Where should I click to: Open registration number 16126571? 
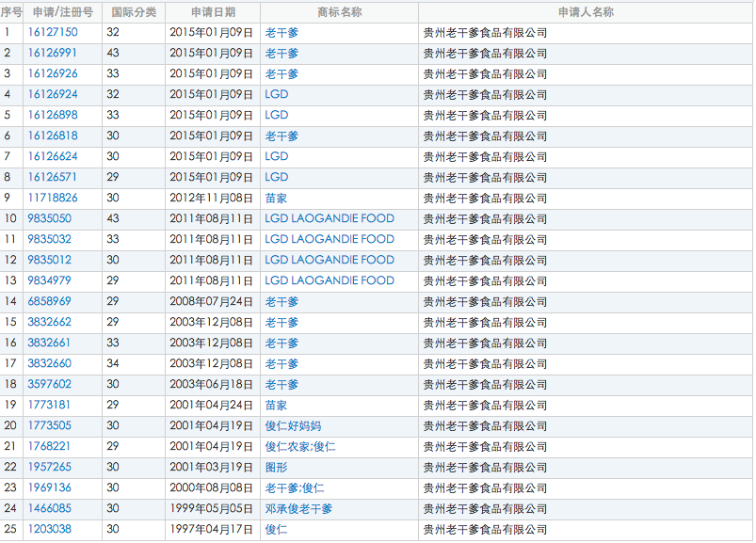(x=52, y=177)
